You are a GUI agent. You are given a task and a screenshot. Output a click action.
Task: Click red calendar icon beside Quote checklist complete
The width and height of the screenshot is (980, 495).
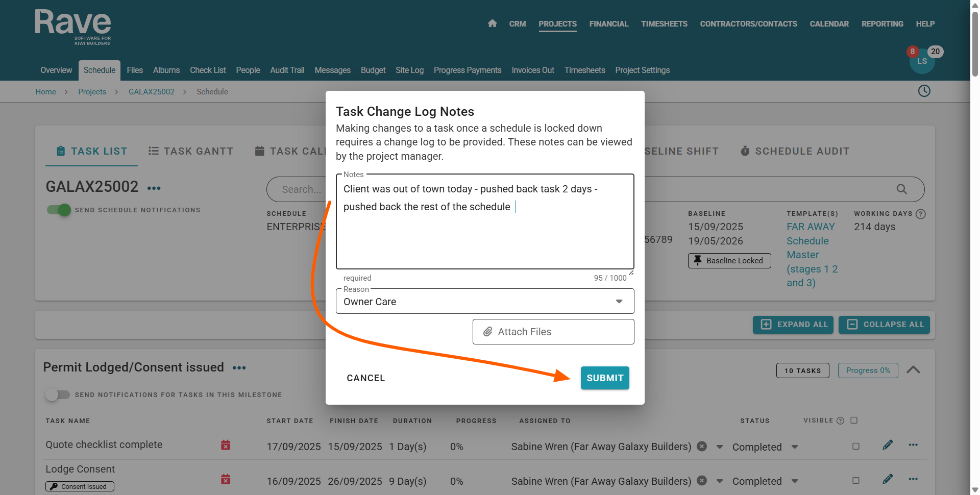pos(226,445)
